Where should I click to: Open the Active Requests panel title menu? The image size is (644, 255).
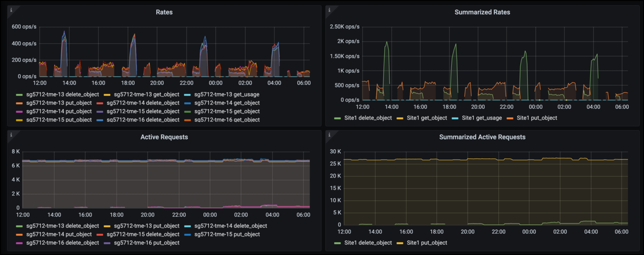click(164, 137)
